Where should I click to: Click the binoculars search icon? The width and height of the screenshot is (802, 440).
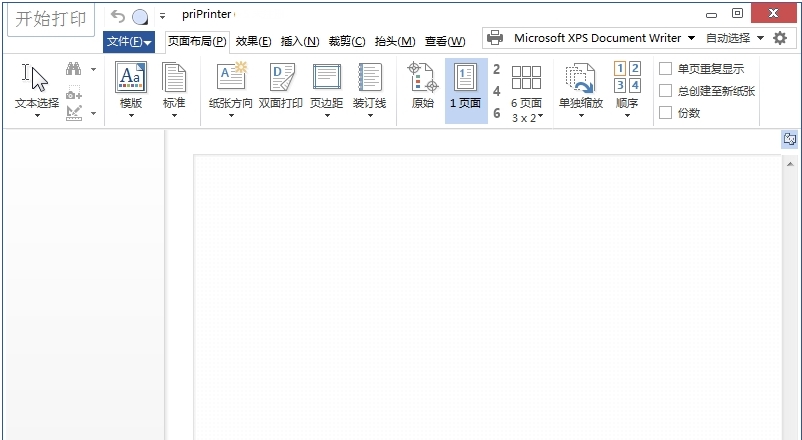pyautogui.click(x=74, y=69)
